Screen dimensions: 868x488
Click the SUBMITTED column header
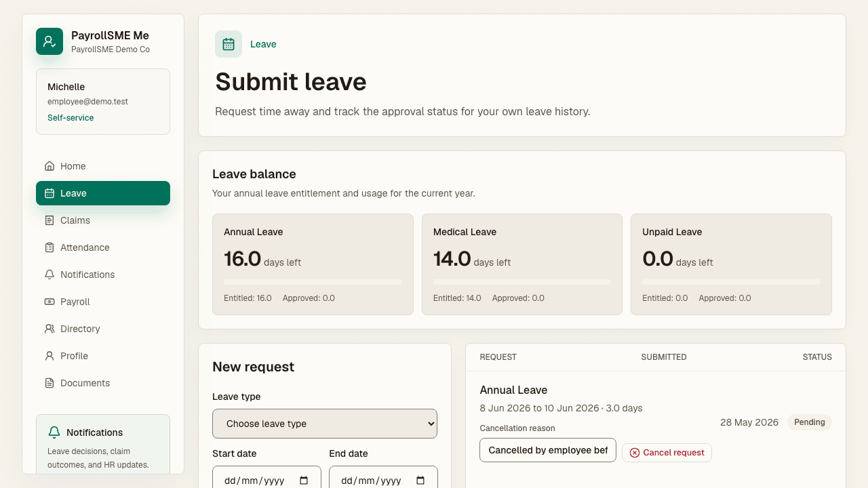pyautogui.click(x=664, y=357)
